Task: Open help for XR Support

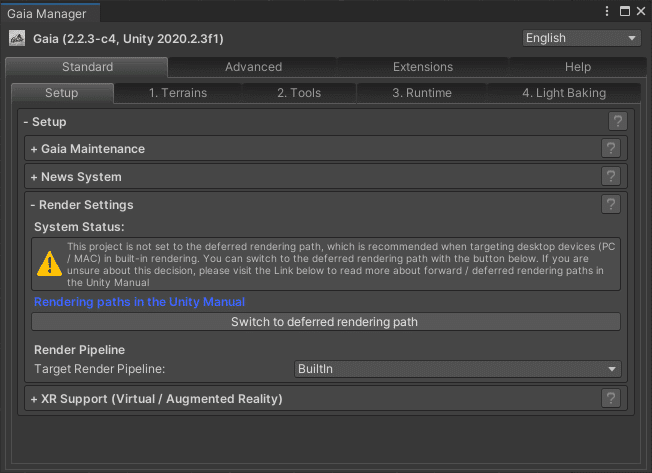Action: coord(610,398)
